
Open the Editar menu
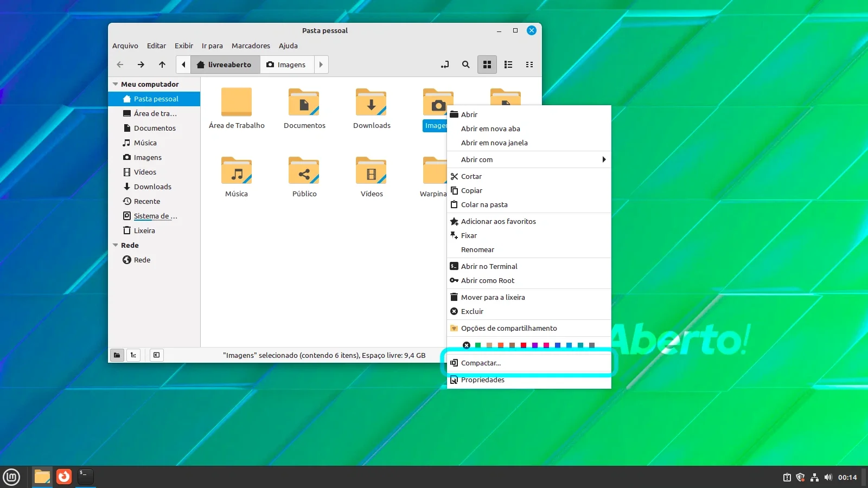point(156,46)
